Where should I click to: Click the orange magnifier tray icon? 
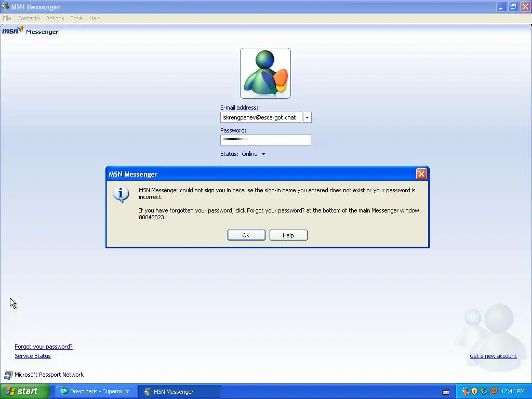click(x=494, y=392)
